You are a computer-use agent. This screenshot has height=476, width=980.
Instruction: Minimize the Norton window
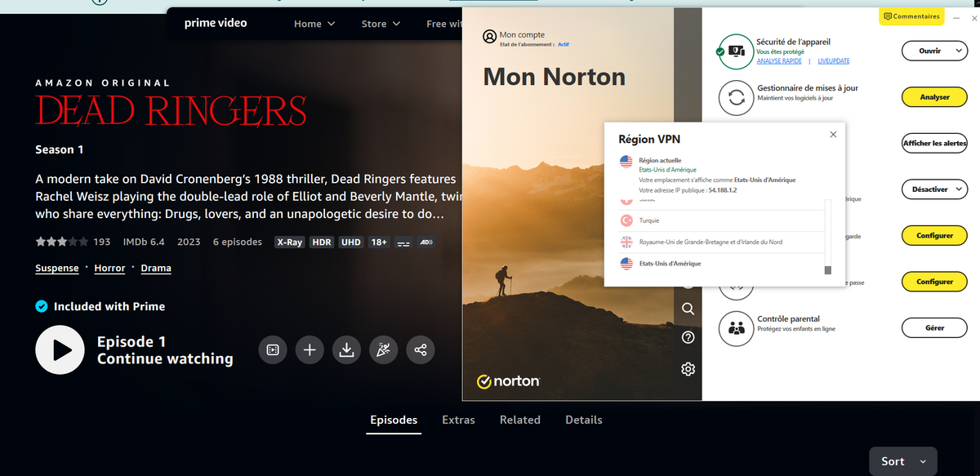[956, 18]
